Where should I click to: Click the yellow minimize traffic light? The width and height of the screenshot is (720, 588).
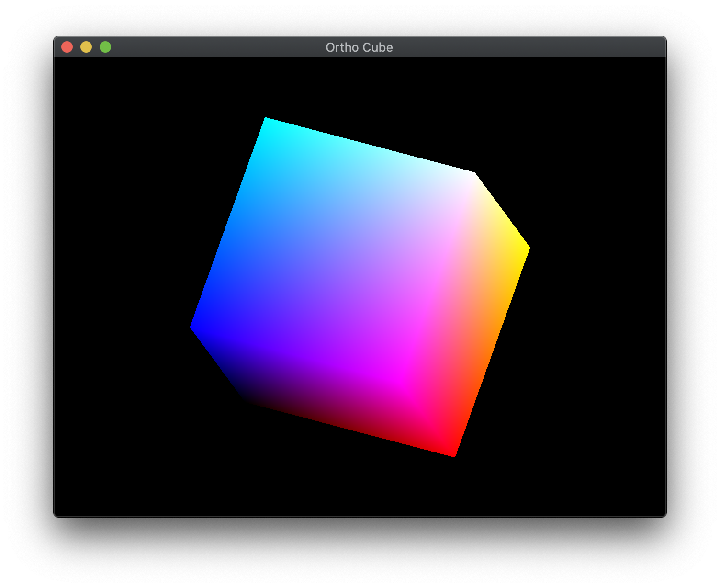[86, 47]
